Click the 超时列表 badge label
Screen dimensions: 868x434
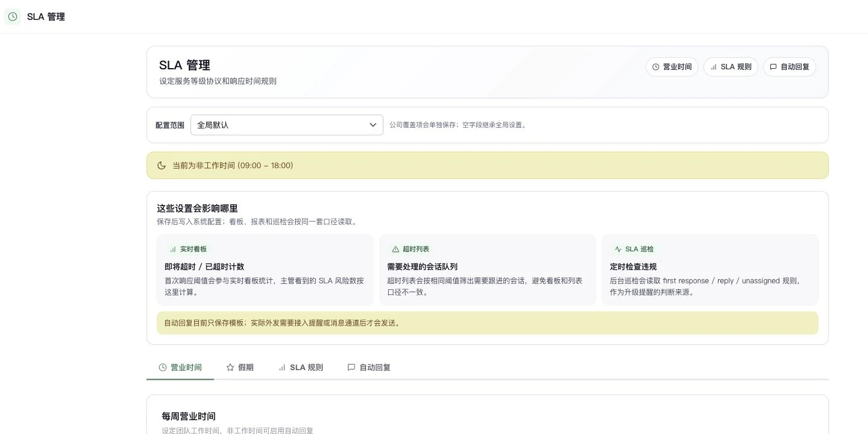(416, 249)
